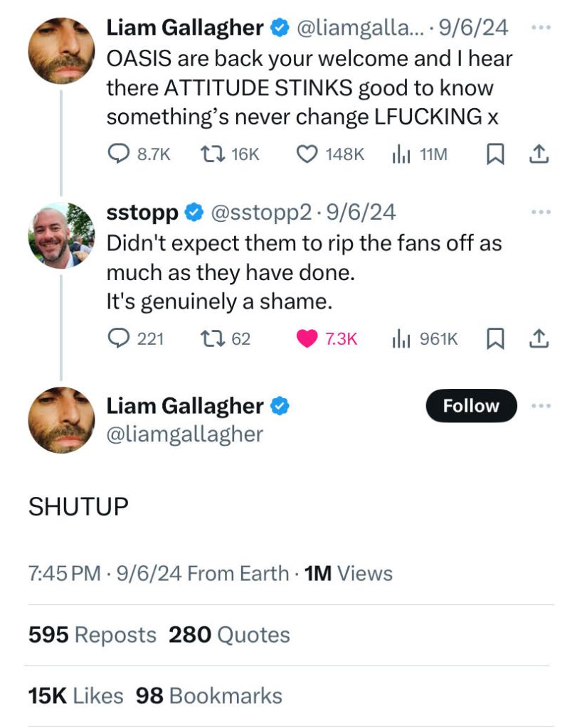The image size is (582, 728).
Task: Follow Liam Gallagher
Action: (x=471, y=406)
